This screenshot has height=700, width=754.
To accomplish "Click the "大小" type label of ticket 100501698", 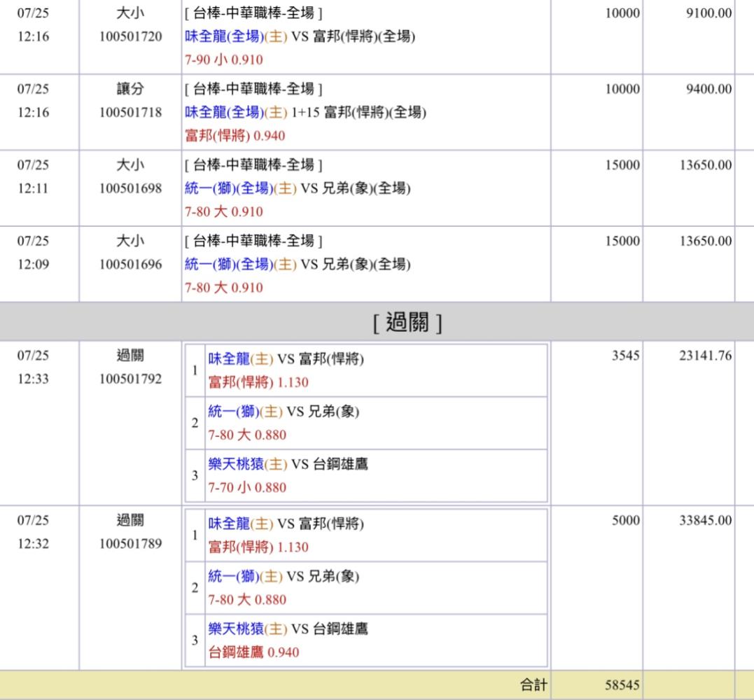I will click(x=130, y=165).
